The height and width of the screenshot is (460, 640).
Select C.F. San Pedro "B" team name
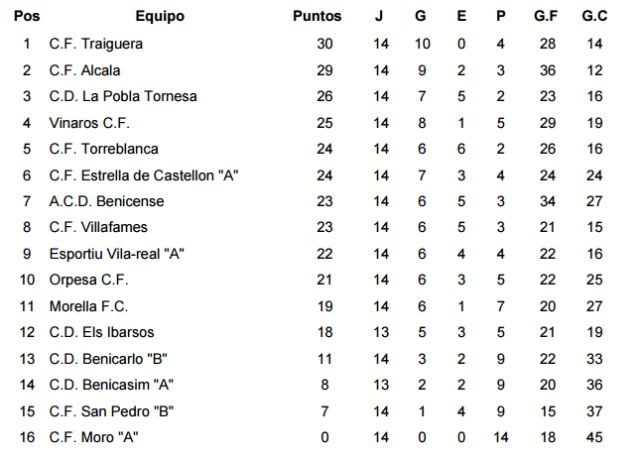click(x=113, y=411)
